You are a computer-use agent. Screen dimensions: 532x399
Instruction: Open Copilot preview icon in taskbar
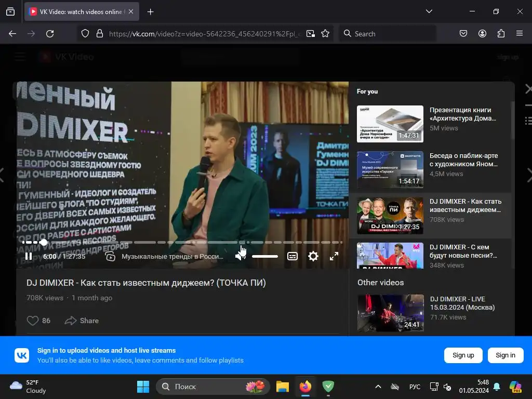pos(515,387)
